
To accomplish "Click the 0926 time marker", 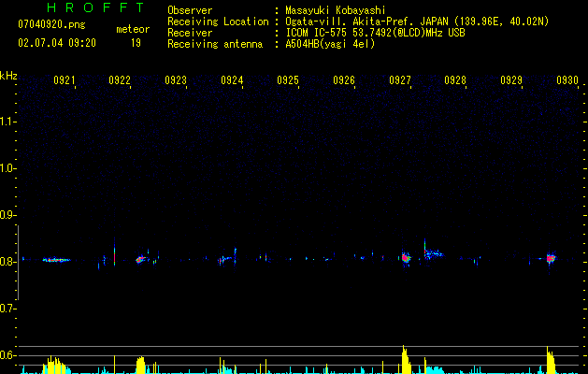I will point(344,79).
